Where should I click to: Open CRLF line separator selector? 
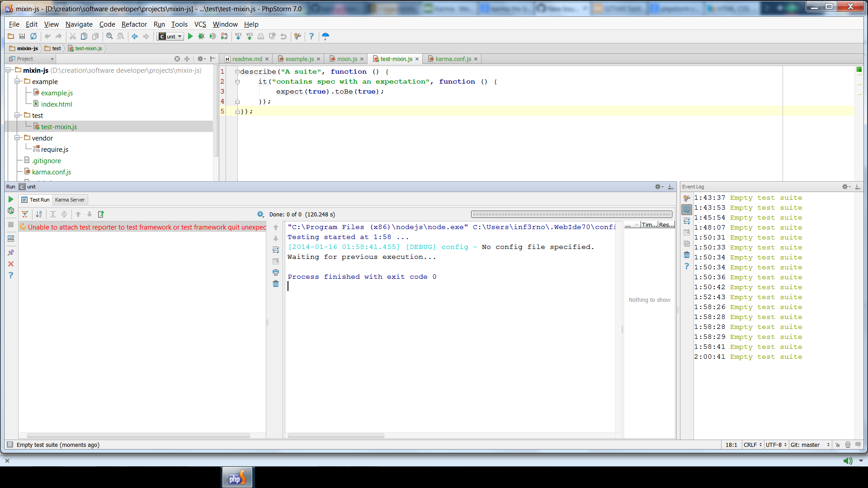coord(753,445)
